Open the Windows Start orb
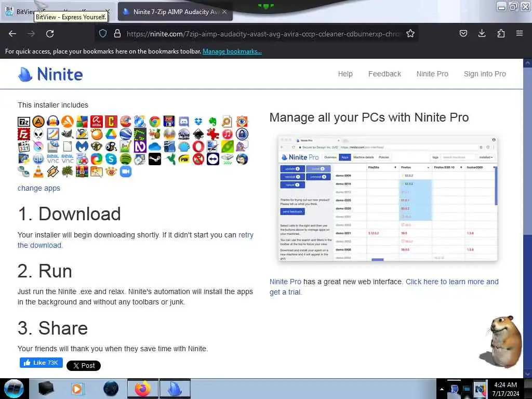The image size is (532, 399). 14,389
